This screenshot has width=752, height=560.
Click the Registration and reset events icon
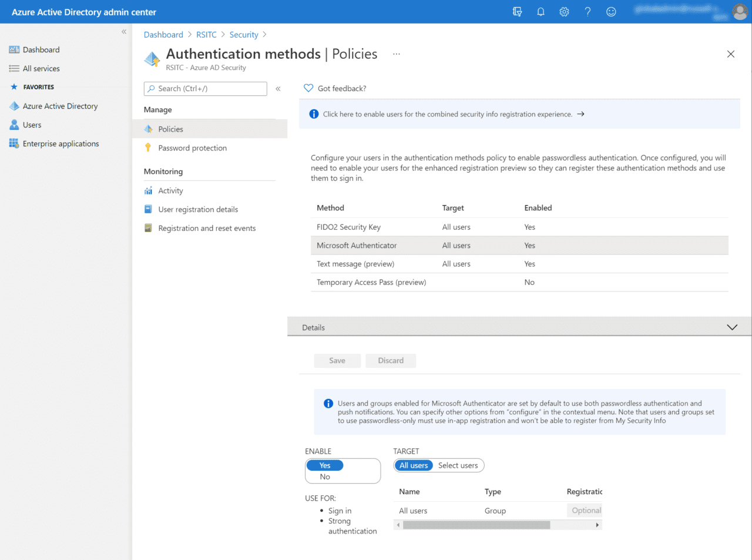click(148, 229)
